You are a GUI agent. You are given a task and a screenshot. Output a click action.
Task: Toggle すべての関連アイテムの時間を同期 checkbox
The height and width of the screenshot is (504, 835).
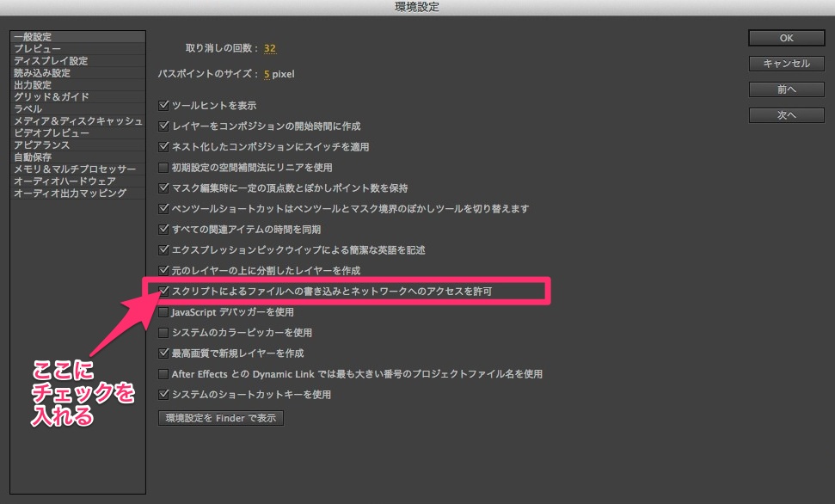point(163,229)
